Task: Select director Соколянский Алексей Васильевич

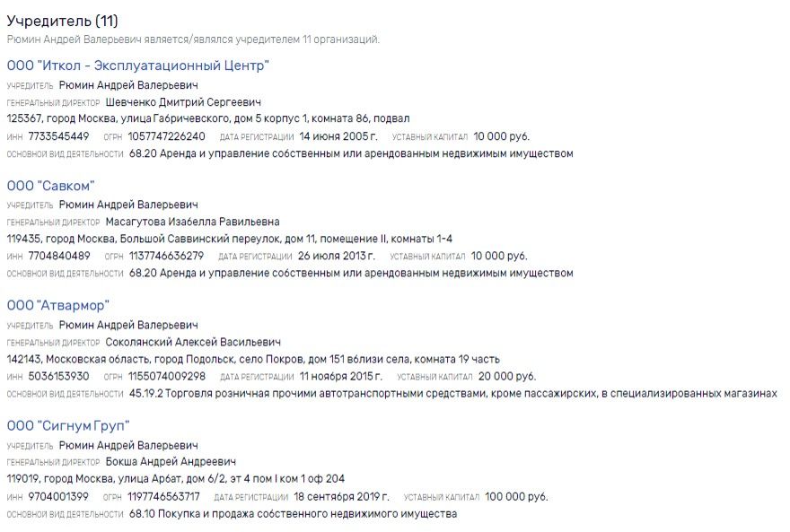Action: (193, 342)
